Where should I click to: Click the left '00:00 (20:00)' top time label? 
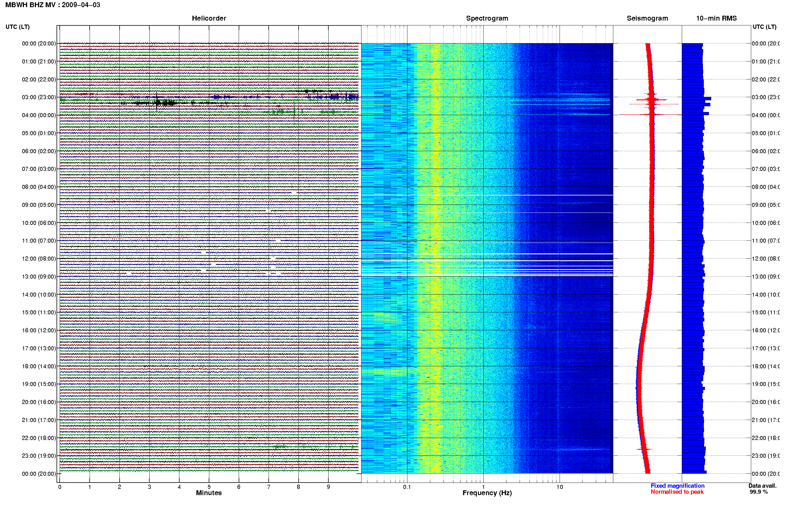(x=39, y=43)
